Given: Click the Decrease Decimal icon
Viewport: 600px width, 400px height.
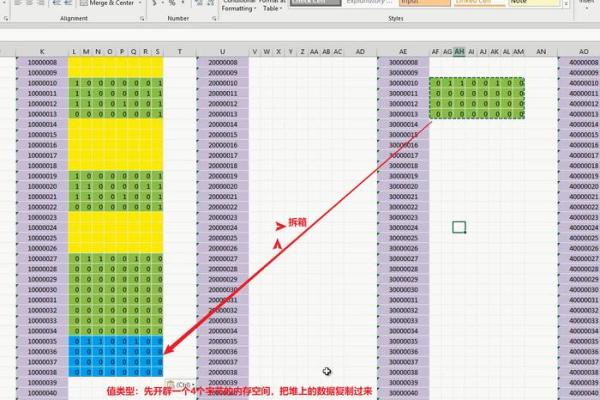Looking at the screenshot, I should tap(210, 3).
